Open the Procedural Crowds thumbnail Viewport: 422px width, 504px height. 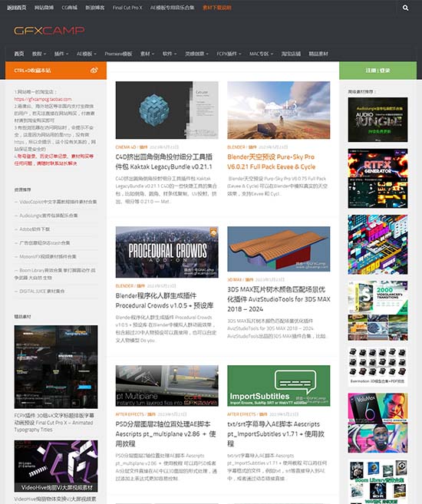click(x=166, y=252)
